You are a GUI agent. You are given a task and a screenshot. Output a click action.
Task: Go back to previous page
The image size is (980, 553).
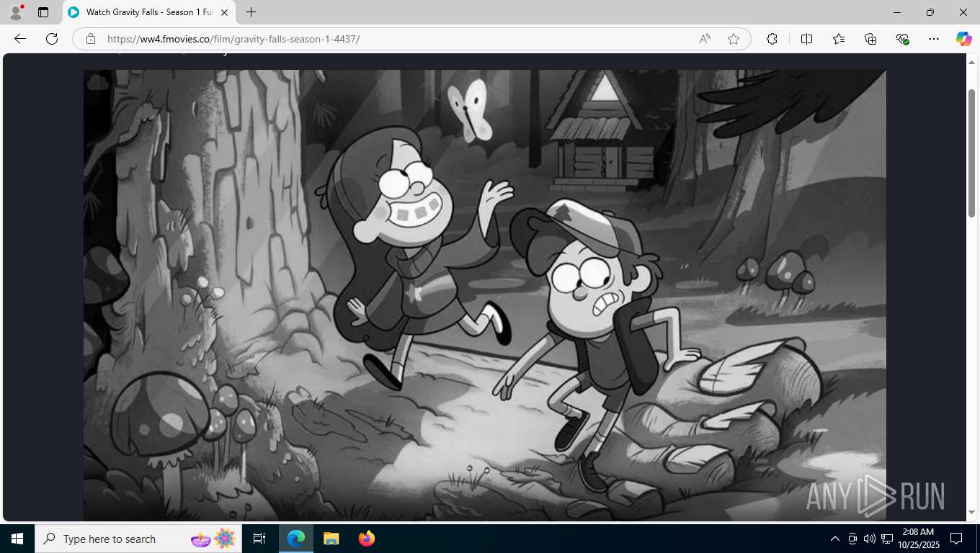(x=20, y=39)
